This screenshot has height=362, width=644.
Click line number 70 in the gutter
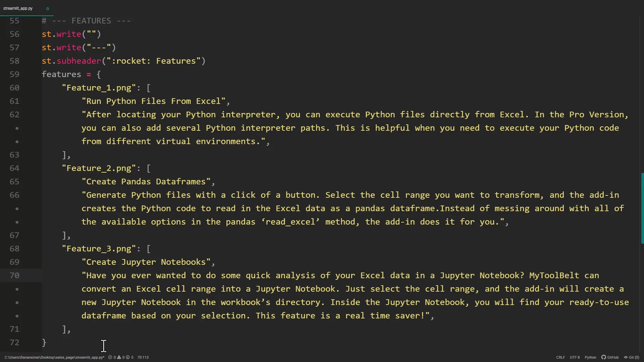[x=14, y=276]
